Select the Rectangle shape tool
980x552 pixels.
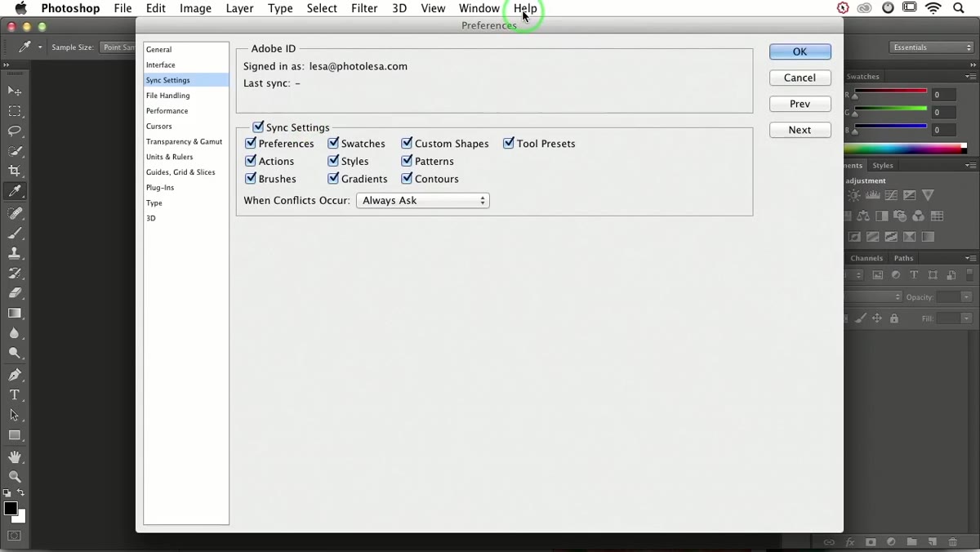point(15,435)
